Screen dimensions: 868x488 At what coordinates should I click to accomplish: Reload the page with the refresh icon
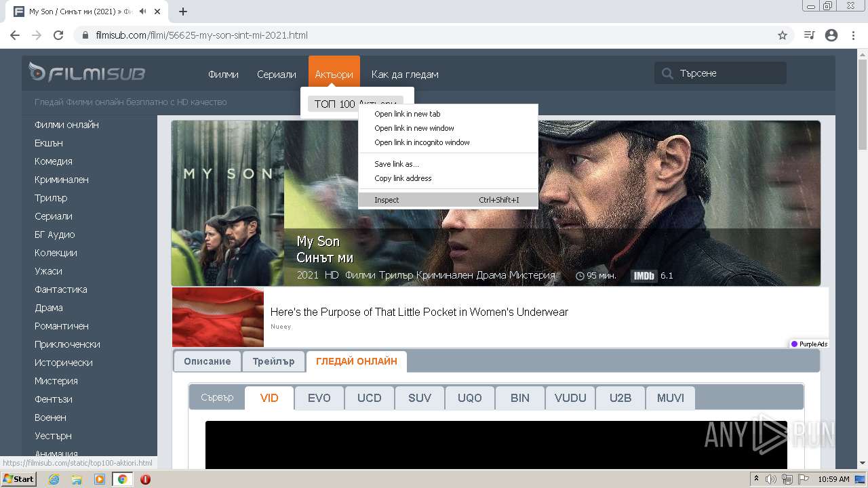tap(58, 35)
